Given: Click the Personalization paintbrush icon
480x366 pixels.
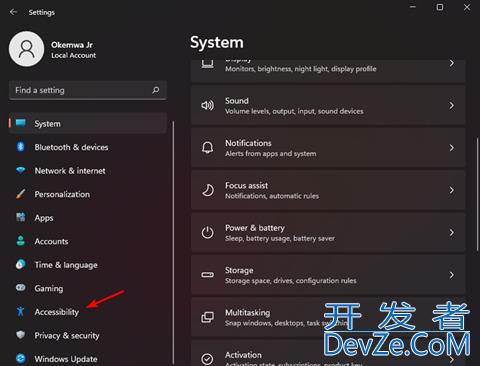Looking at the screenshot, I should tap(21, 194).
